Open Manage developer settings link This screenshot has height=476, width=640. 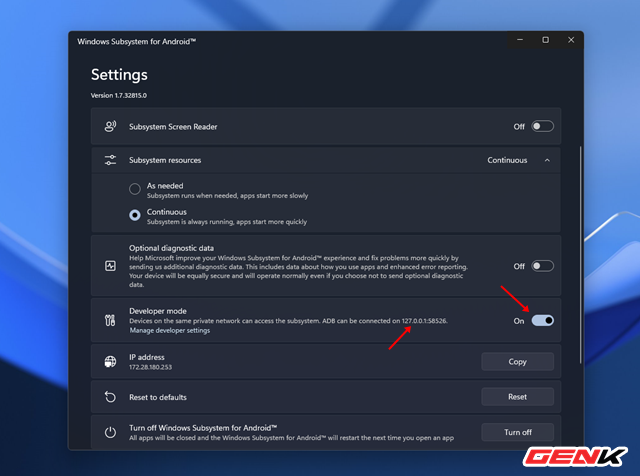click(170, 330)
